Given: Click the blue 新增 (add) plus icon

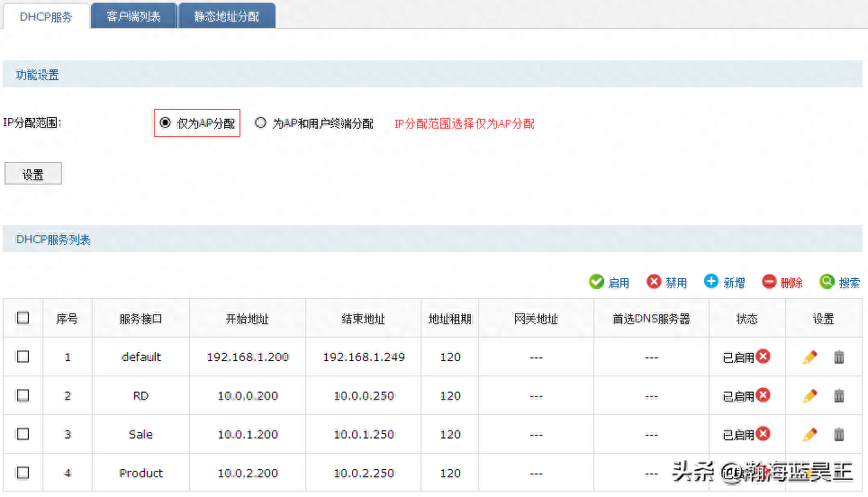Looking at the screenshot, I should click(711, 282).
